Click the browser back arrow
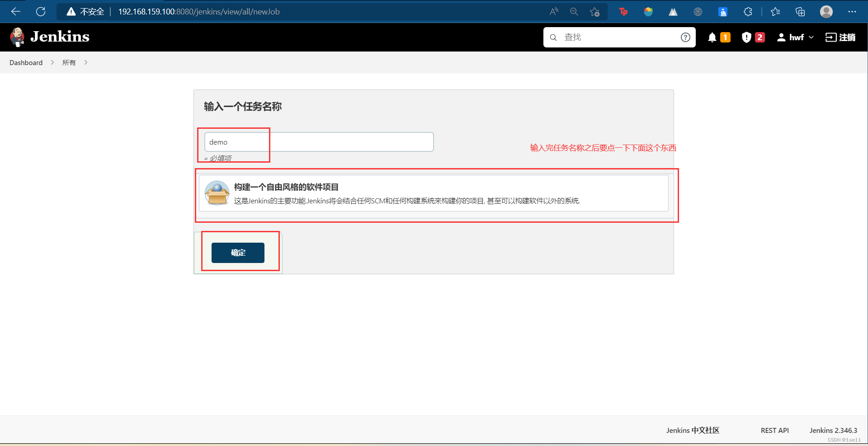This screenshot has width=868, height=446. pos(16,12)
